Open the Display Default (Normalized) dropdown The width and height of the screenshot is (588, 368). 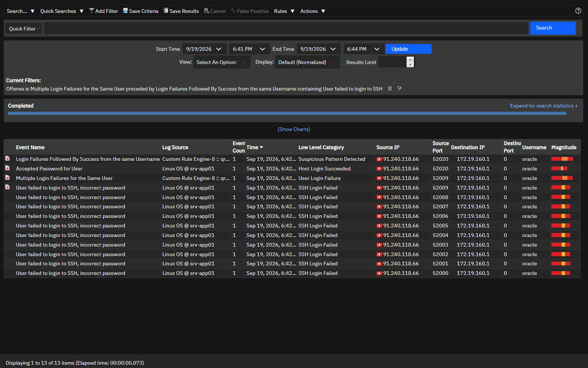[307, 62]
